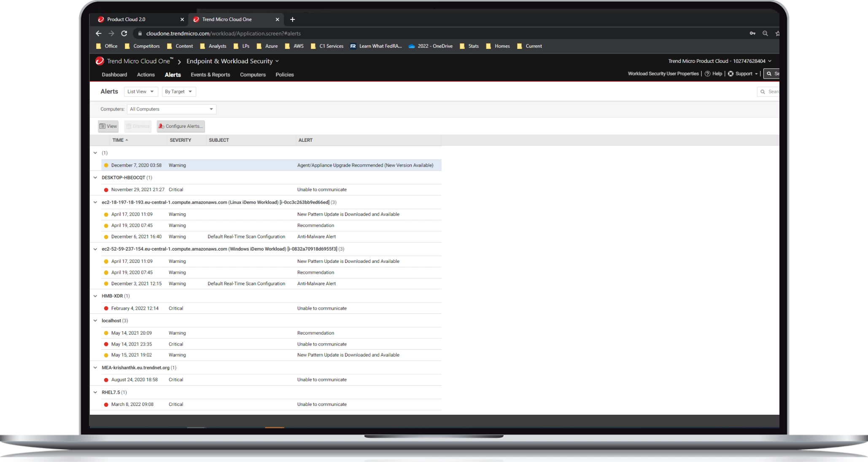Open Learn What FedRA bookmark
This screenshot has height=462, width=868.
click(376, 46)
